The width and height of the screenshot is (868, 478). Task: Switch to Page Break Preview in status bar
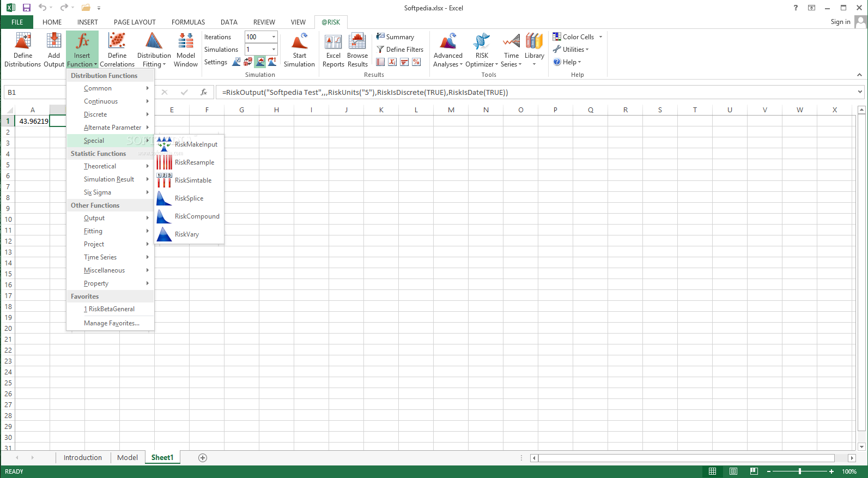(x=754, y=471)
